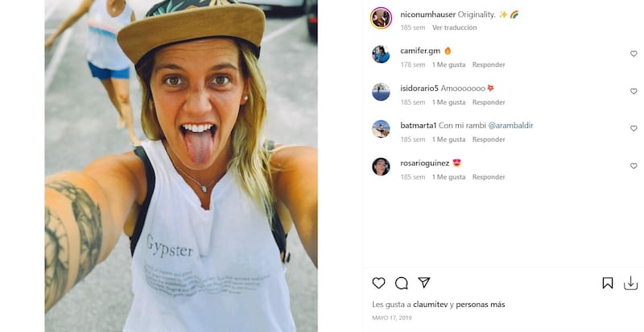
Task: Click the selfie photo of the post
Action: pos(181,166)
